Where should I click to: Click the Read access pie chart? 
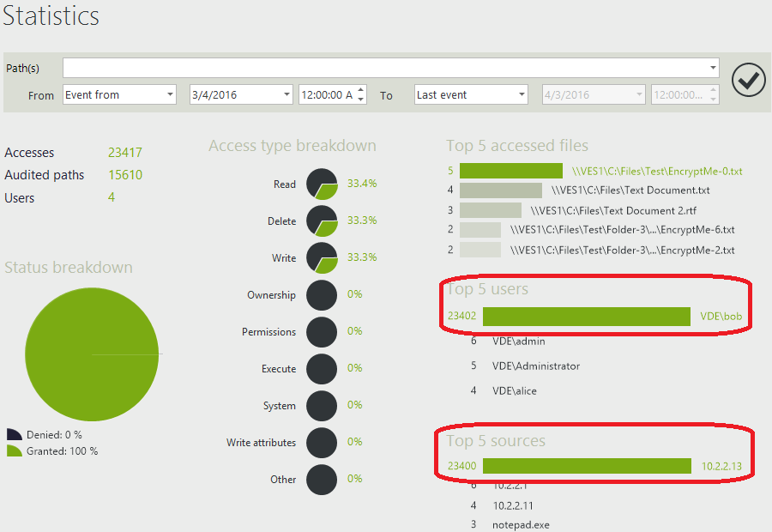pyautogui.click(x=322, y=184)
